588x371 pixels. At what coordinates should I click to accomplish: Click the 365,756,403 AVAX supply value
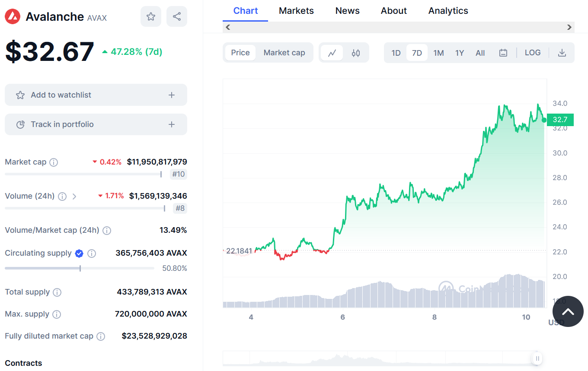click(x=151, y=253)
